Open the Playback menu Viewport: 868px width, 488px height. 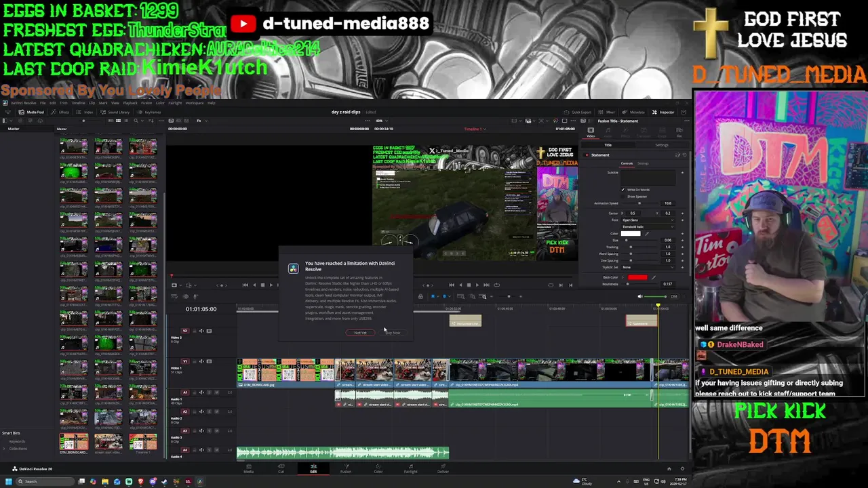click(130, 103)
